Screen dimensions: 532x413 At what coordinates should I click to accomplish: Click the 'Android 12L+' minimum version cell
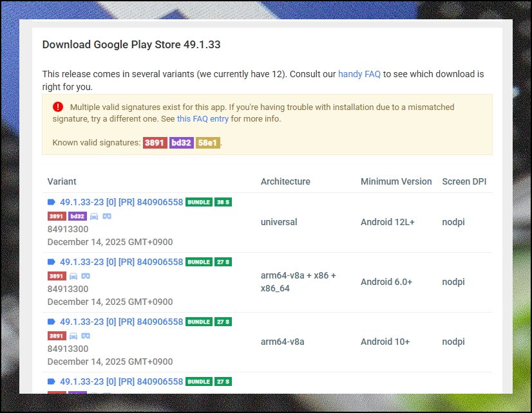coord(388,222)
